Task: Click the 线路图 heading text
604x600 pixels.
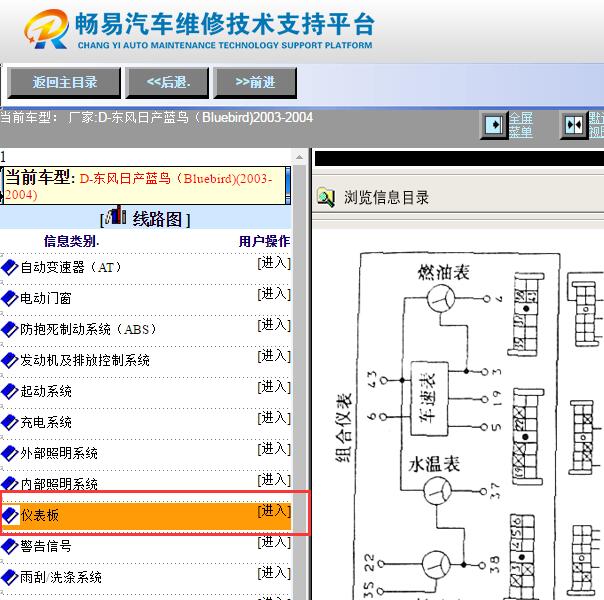Action: [x=157, y=220]
